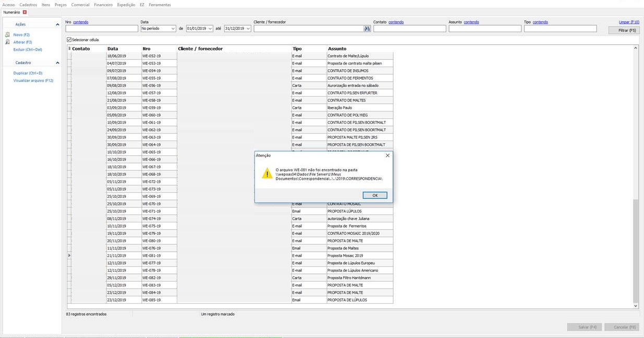Close the Atenção dialog with the X
The height and width of the screenshot is (338, 644).
point(387,155)
